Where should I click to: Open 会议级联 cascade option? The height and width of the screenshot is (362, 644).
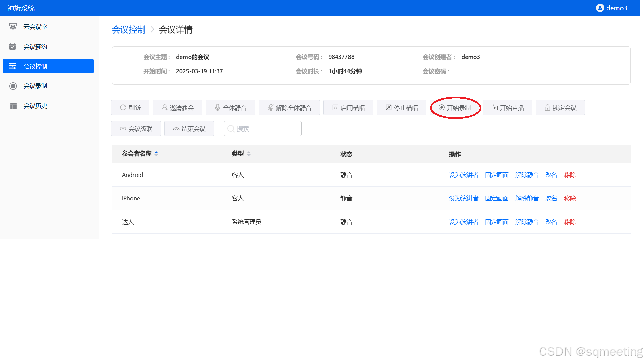[x=136, y=129]
